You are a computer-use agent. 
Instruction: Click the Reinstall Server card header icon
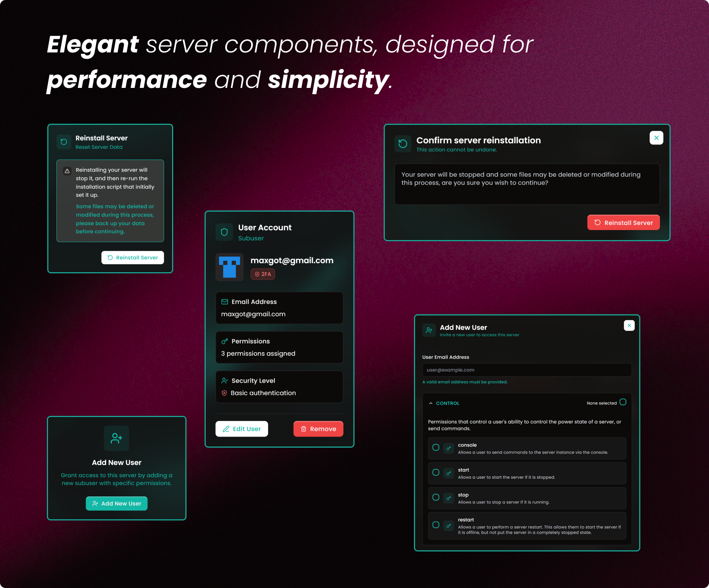click(64, 142)
